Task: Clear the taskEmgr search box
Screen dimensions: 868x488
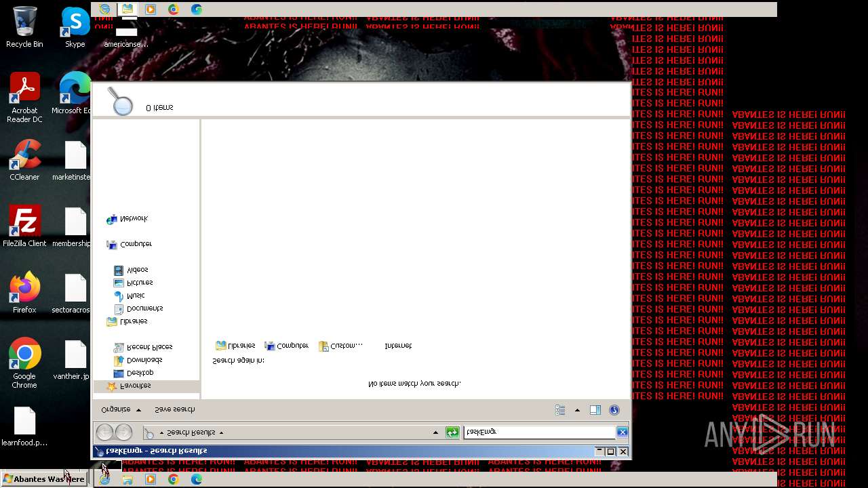Action: click(x=622, y=432)
